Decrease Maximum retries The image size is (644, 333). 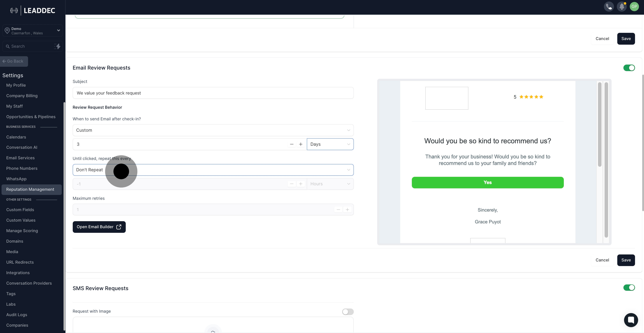pyautogui.click(x=338, y=210)
